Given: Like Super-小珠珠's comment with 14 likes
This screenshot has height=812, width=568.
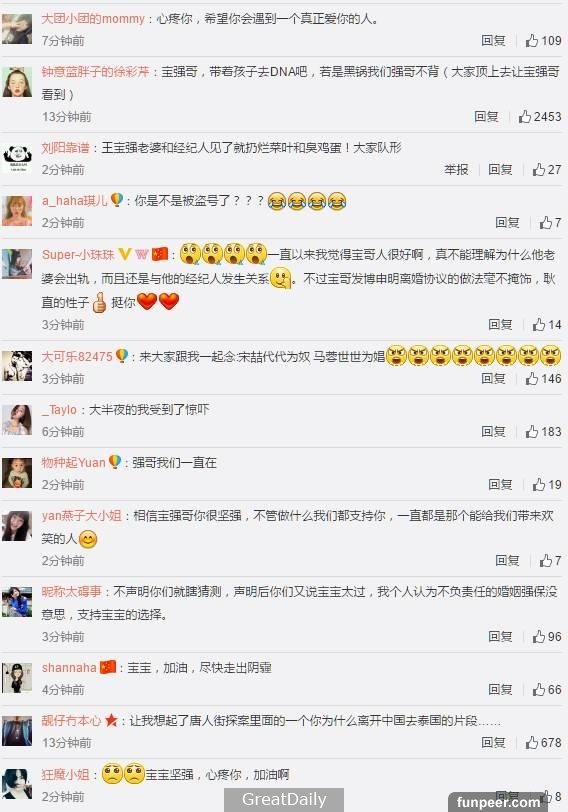Looking at the screenshot, I should [x=547, y=325].
